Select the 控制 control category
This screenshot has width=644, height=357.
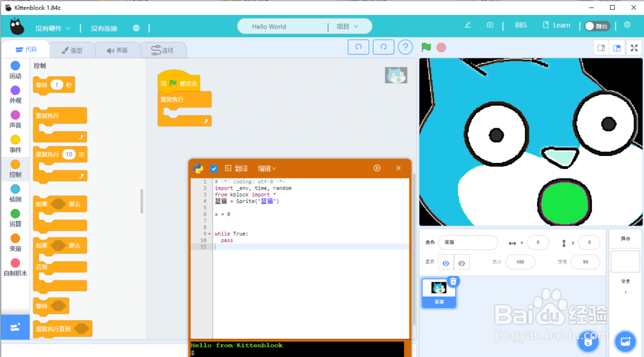coord(15,169)
